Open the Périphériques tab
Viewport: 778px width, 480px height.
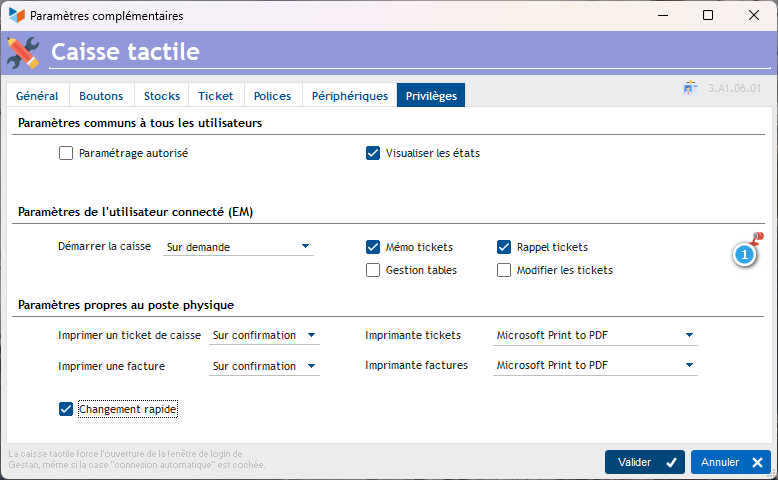(x=349, y=96)
